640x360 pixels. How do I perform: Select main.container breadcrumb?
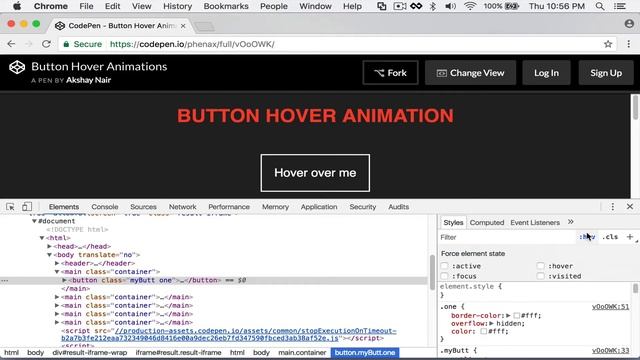(302, 353)
